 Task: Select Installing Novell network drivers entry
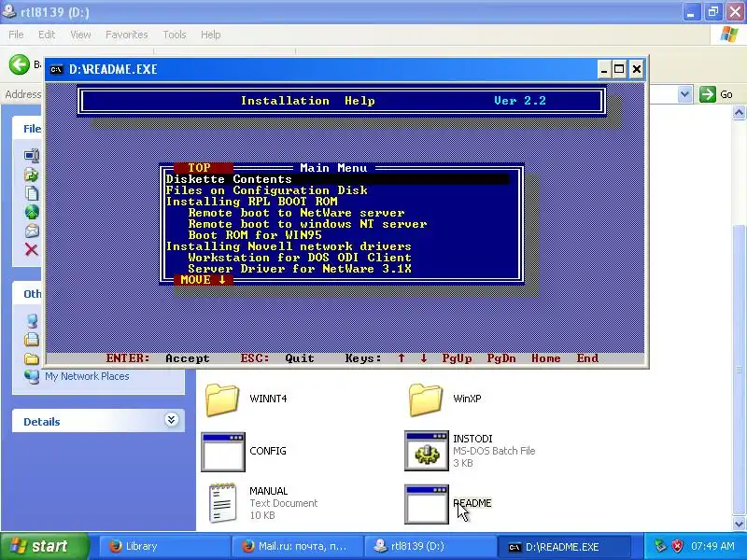tap(289, 246)
